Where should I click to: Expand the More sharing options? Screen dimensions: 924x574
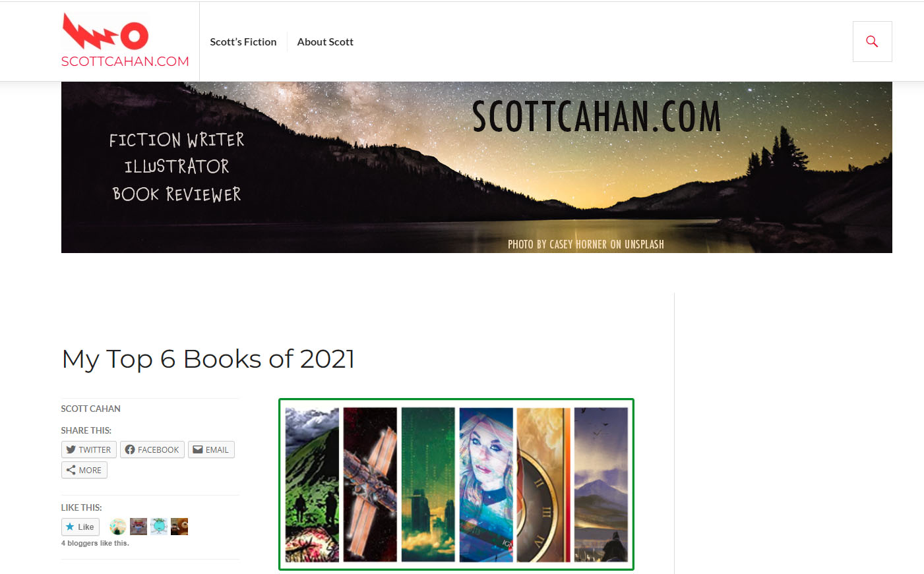point(84,470)
